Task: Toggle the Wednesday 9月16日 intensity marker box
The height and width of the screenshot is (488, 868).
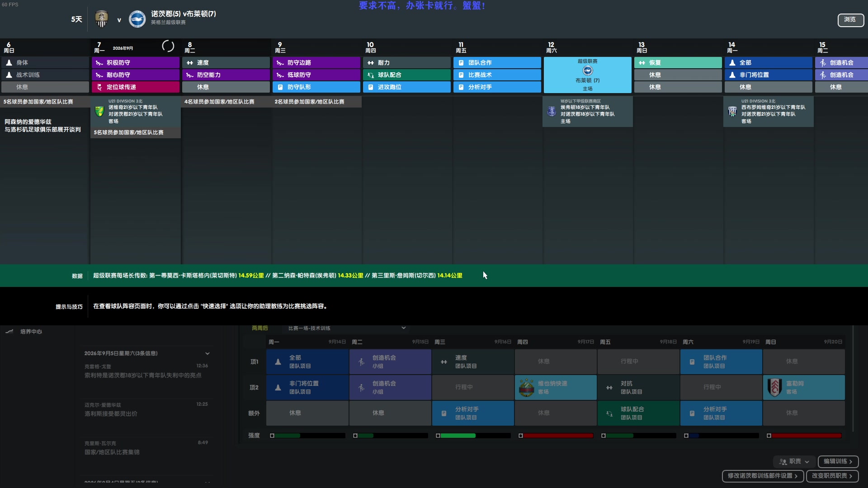Action: (438, 436)
